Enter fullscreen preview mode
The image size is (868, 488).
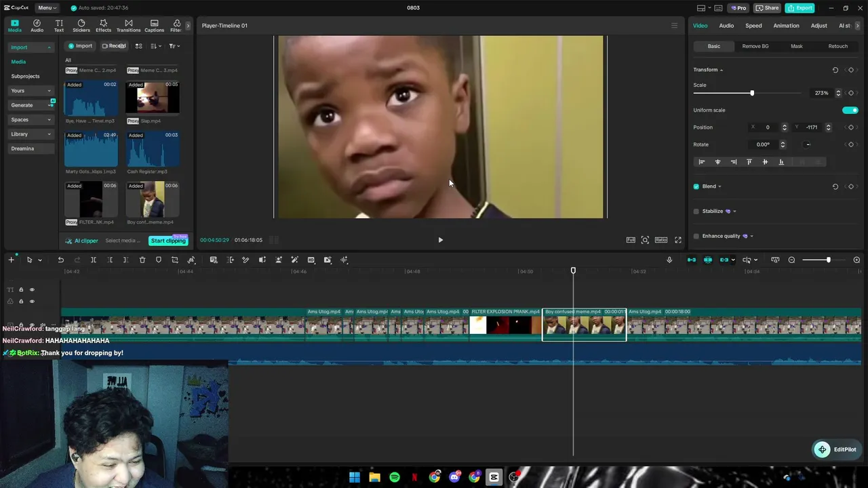pyautogui.click(x=677, y=240)
